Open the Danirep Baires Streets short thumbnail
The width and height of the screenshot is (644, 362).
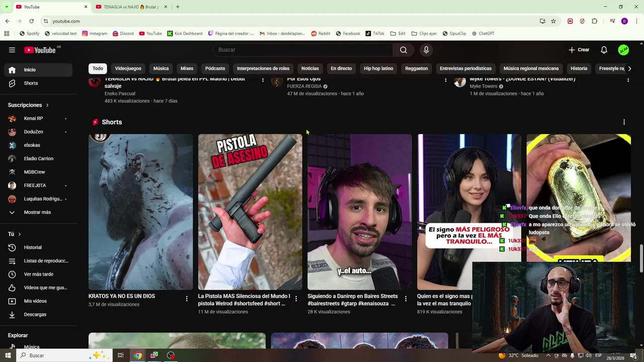[360, 212]
